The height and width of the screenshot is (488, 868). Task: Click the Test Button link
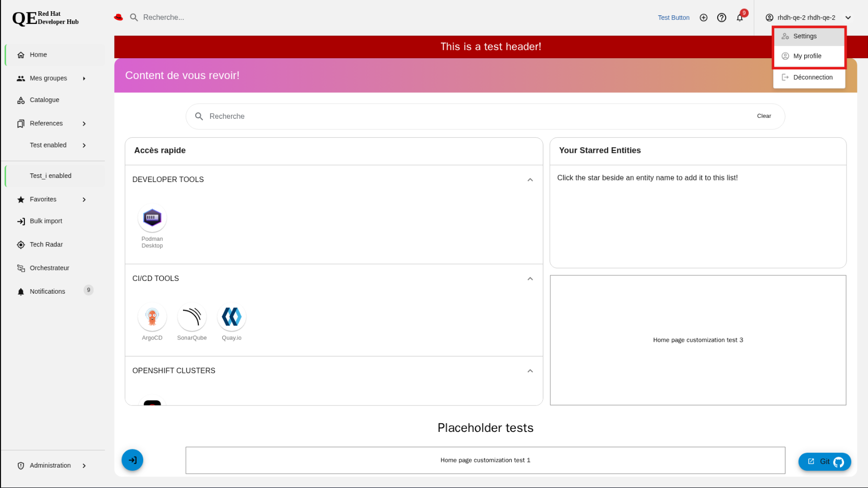point(673,18)
